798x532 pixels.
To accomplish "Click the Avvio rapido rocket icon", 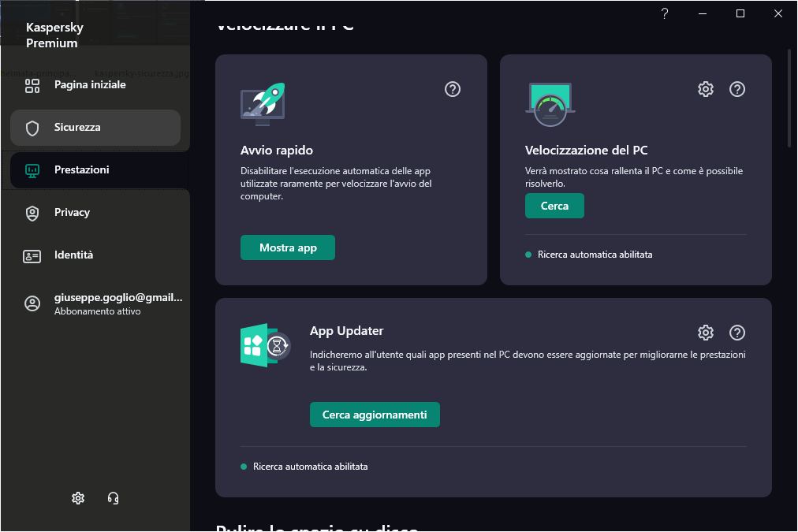I will point(263,104).
